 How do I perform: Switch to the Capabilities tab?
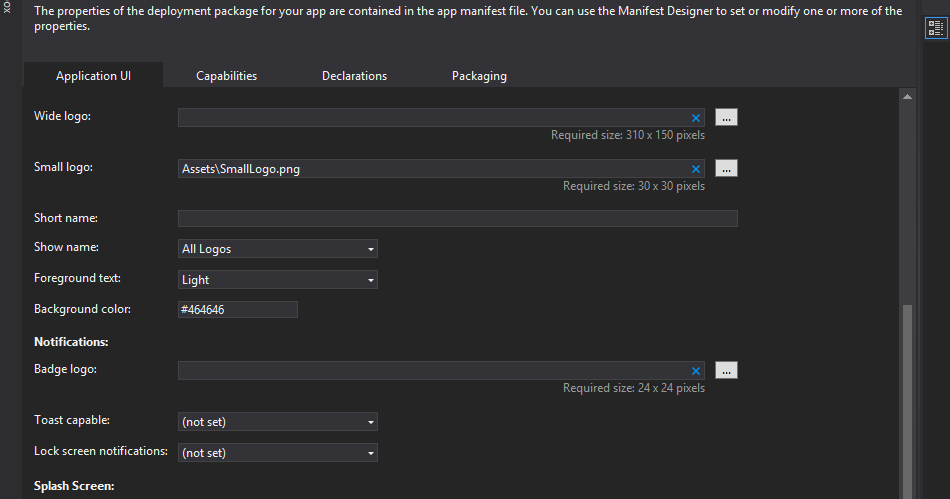226,76
